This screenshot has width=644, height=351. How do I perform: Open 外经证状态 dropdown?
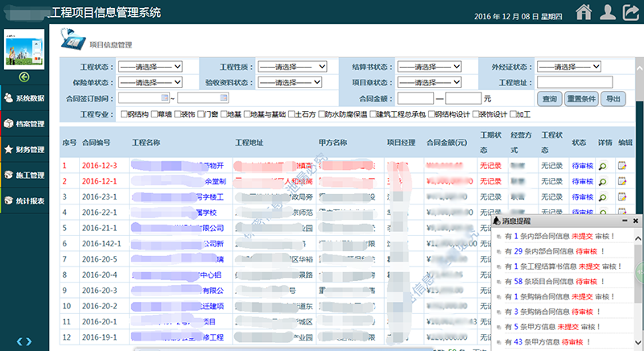click(x=569, y=67)
